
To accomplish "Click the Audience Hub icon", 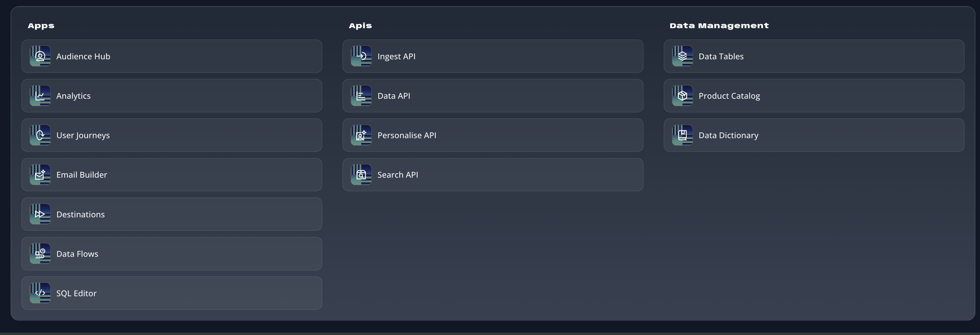I will point(40,56).
